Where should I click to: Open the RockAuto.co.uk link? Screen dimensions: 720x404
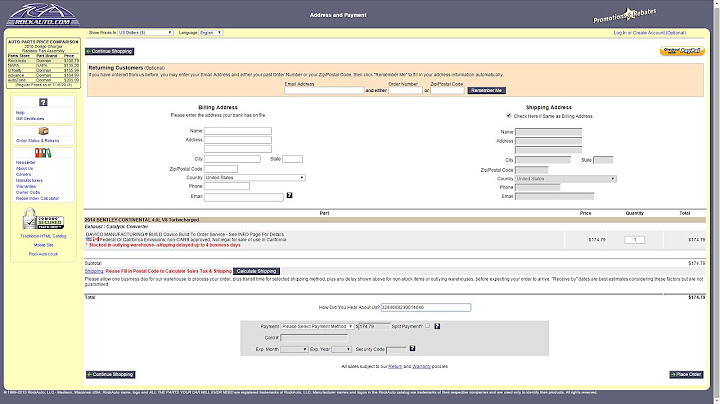43,254
